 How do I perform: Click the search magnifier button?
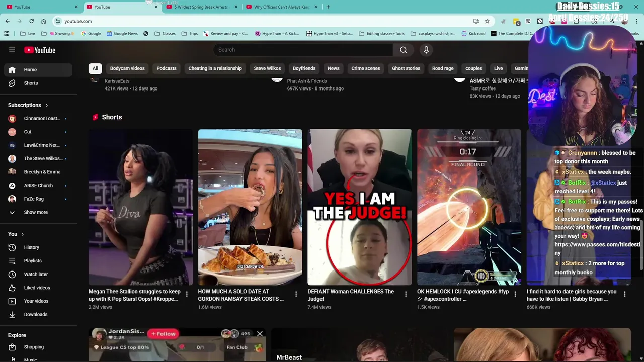[x=404, y=50]
